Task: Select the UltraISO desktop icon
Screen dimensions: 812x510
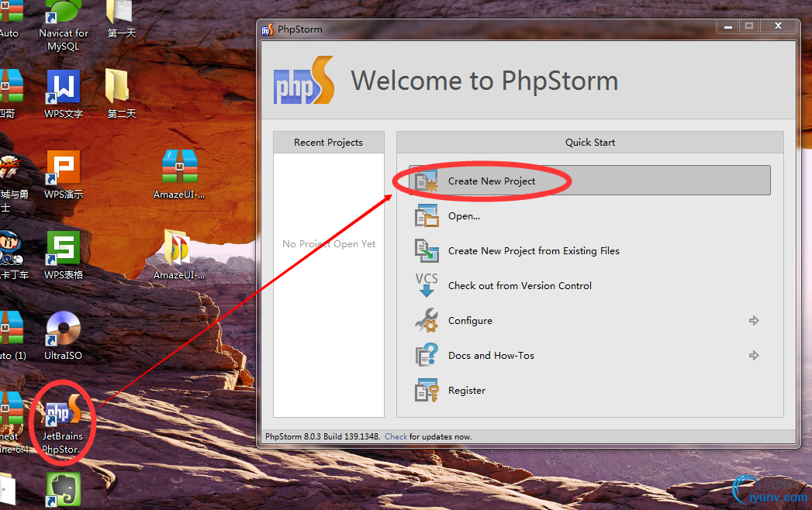Action: [63, 335]
